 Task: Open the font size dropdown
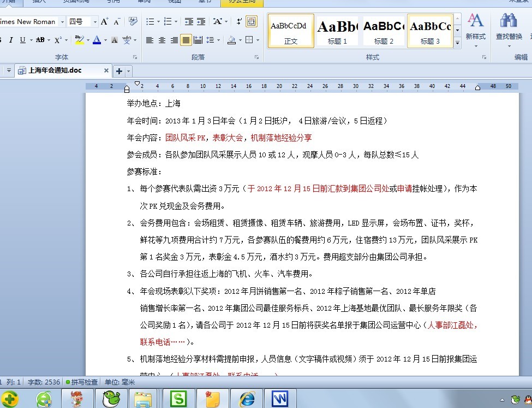click(x=94, y=22)
